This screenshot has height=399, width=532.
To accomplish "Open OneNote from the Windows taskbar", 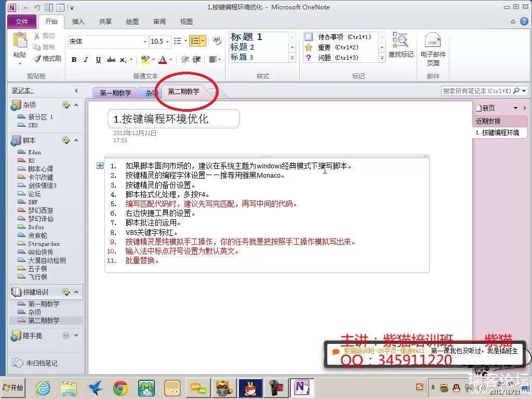I will 302,388.
